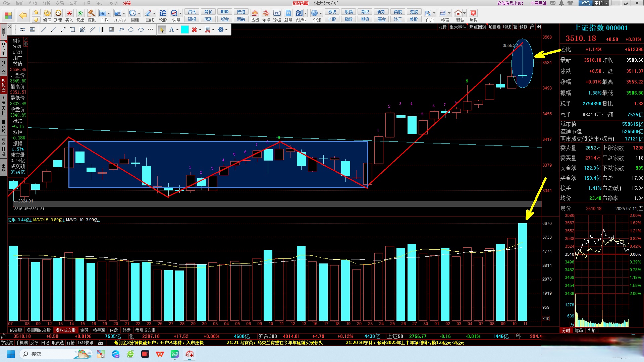Click the 加自选 button
Screen dimensions: 644x362
(x=494, y=27)
